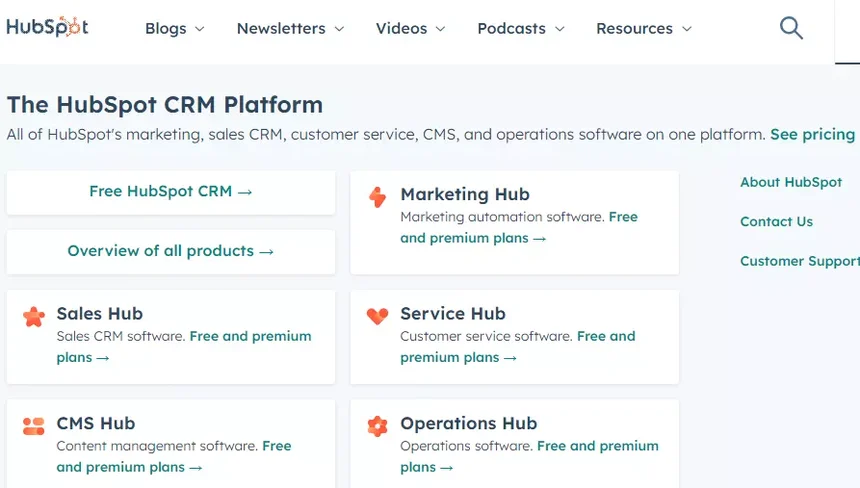Select the Operations Hub title
The width and height of the screenshot is (860, 488).
(469, 423)
